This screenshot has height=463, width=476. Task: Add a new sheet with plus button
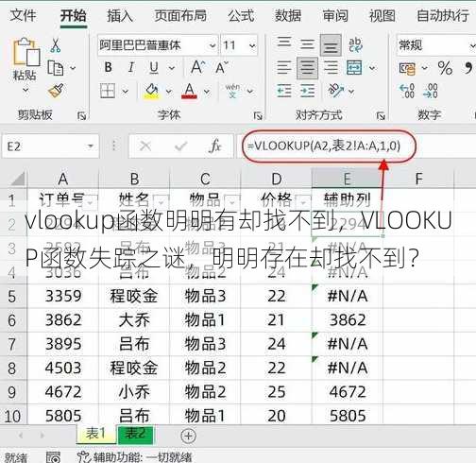coord(189,436)
